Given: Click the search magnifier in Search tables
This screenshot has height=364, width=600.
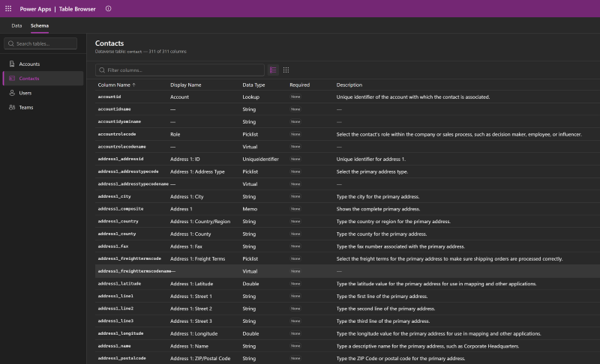Looking at the screenshot, I should tap(11, 43).
